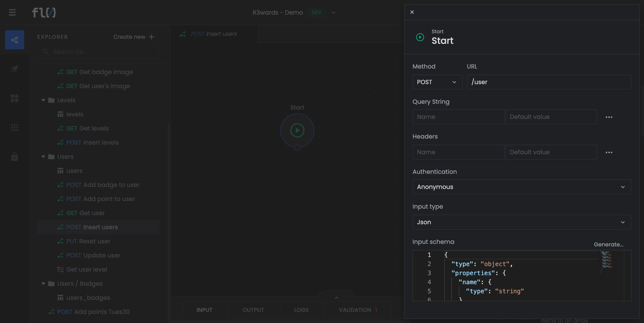644x323 pixels.
Task: Open GET Get levels flow
Action: [x=83, y=128]
